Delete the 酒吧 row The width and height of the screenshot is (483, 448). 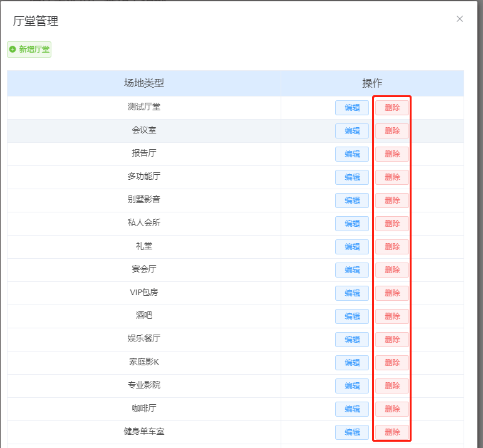coord(392,316)
